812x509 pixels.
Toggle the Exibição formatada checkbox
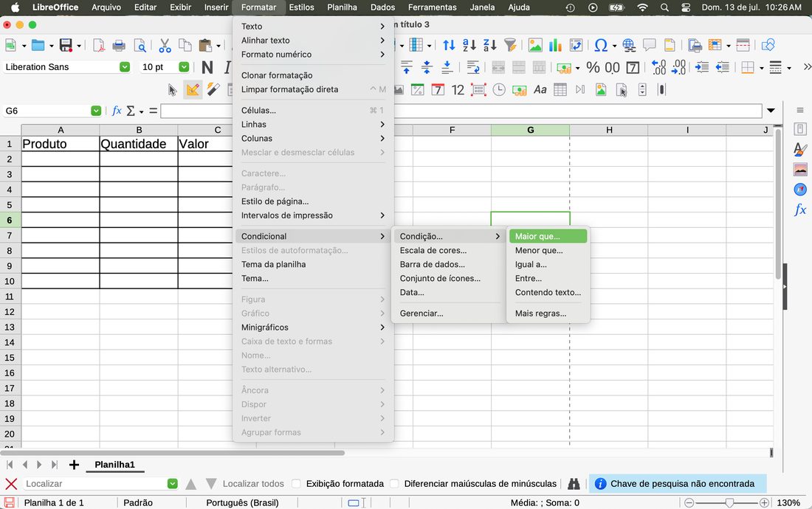[x=296, y=484]
